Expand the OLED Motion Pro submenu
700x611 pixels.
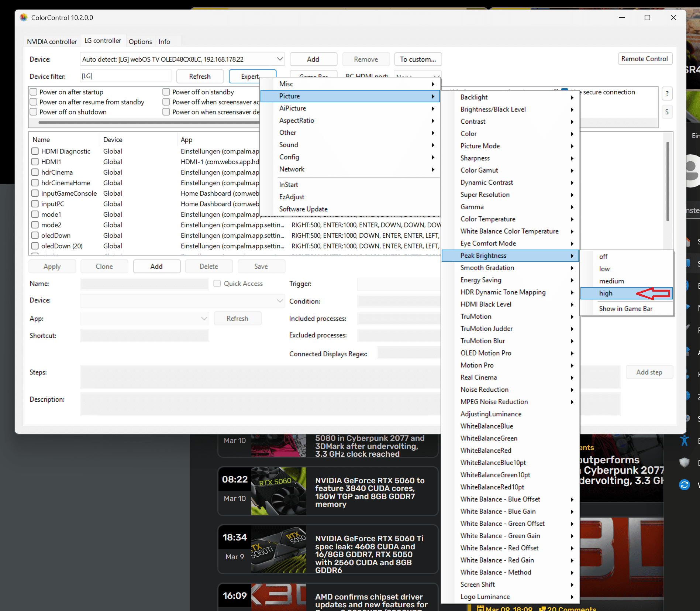(x=510, y=353)
